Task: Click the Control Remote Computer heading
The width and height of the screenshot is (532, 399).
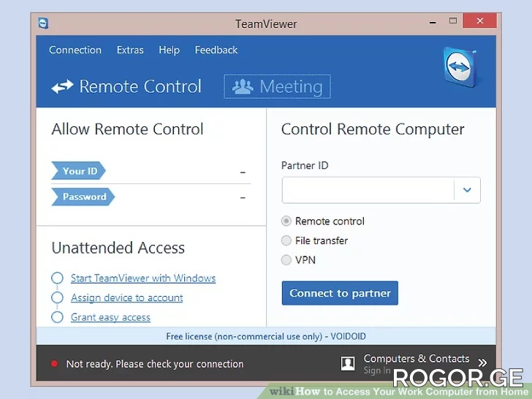Action: pos(373,129)
